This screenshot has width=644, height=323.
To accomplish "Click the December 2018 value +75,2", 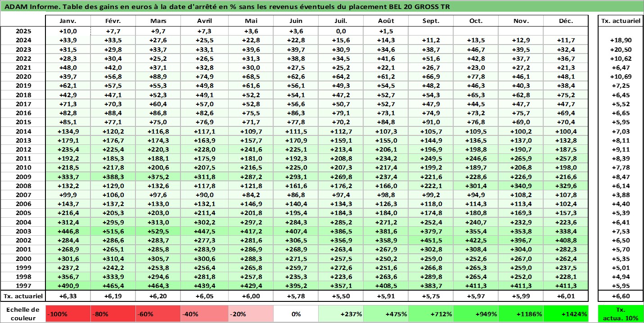I will [x=566, y=95].
